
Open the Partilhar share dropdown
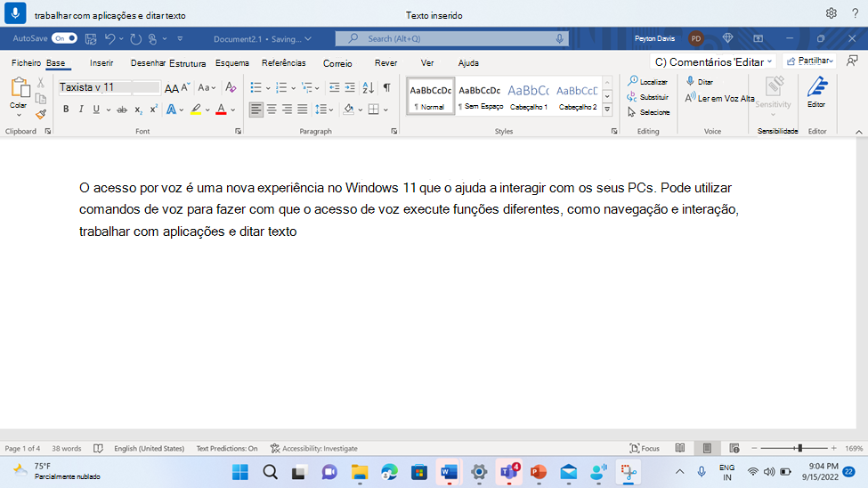810,61
